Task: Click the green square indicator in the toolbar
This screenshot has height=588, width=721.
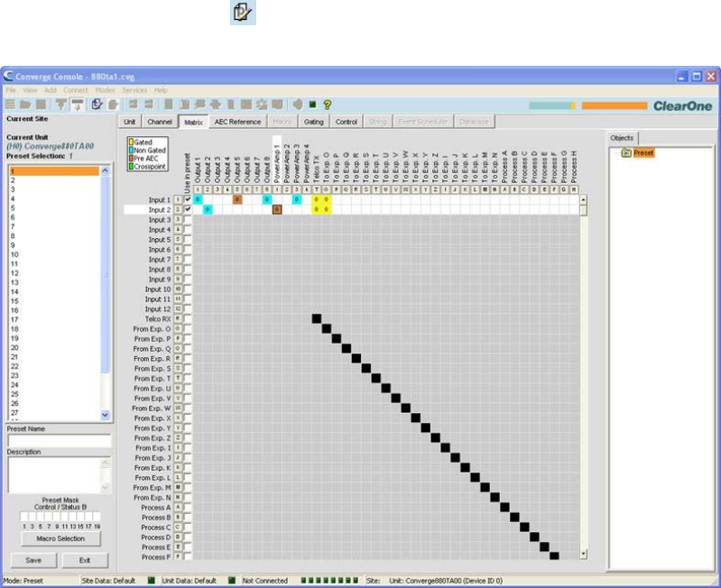Action: tap(313, 105)
